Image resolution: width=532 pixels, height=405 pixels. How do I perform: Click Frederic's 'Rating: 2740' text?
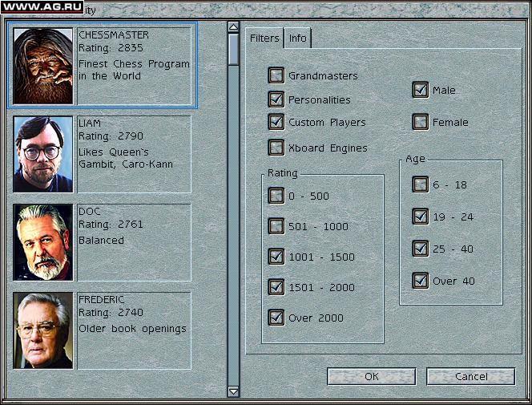point(111,313)
